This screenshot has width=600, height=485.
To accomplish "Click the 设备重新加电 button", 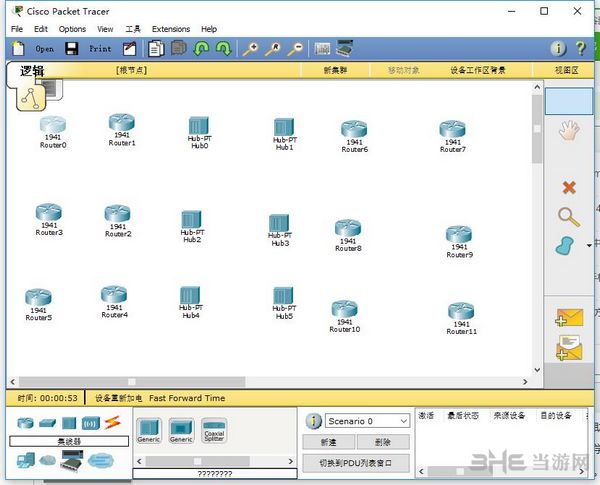I will coord(118,398).
